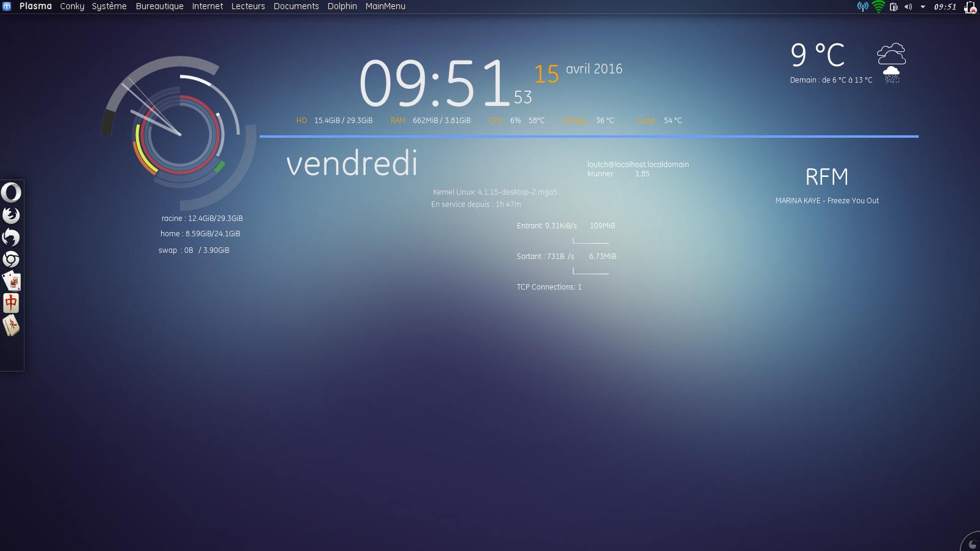Click the disk temperature '36 °C'
Screen dimensions: 980x551
(605, 121)
